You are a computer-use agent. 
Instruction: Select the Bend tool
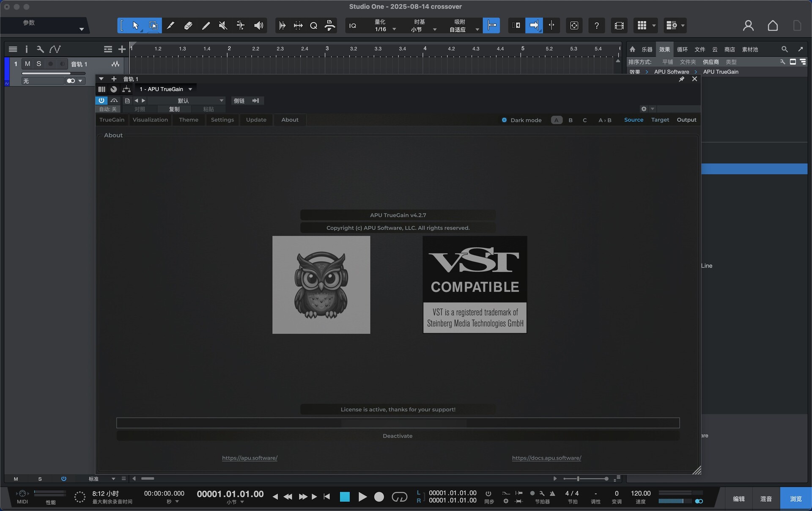click(240, 26)
